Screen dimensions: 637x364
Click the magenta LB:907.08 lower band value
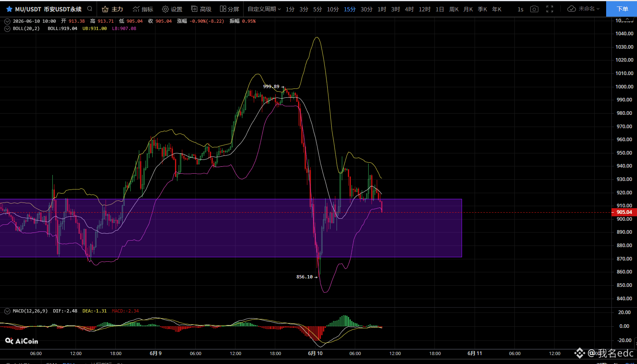click(124, 28)
